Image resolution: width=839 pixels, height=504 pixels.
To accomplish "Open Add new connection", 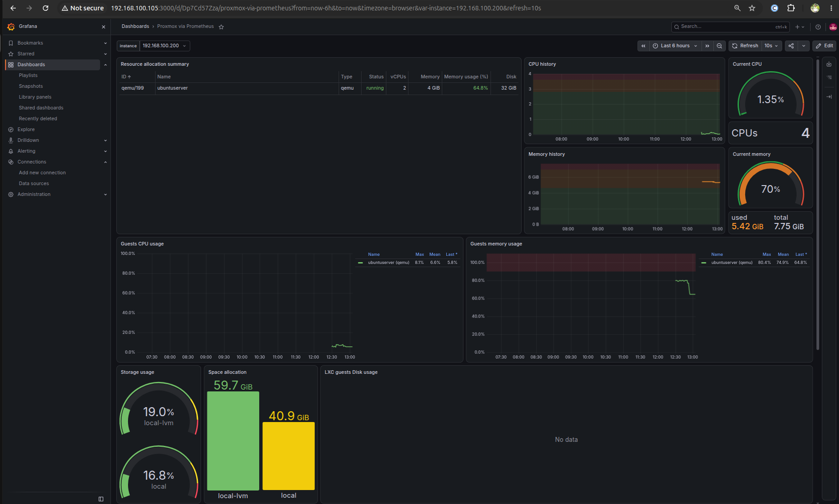I will [42, 173].
